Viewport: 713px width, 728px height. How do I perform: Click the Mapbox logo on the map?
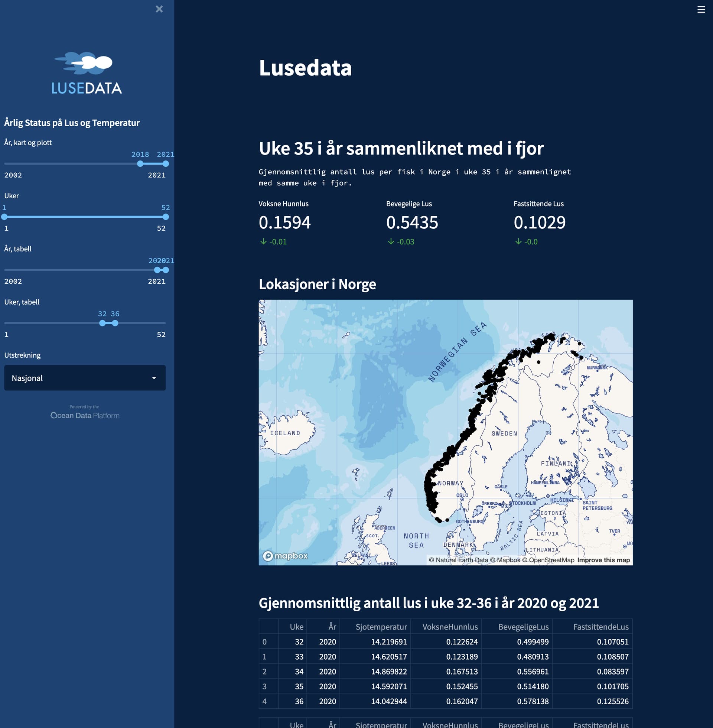pyautogui.click(x=285, y=556)
